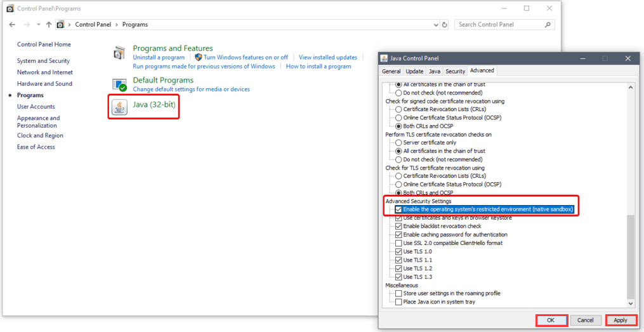Expand chevron before Control Panel breadcrumb
The image size is (644, 332).
pyautogui.click(x=69, y=25)
